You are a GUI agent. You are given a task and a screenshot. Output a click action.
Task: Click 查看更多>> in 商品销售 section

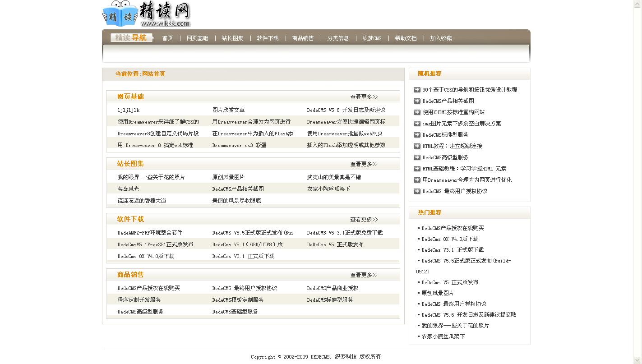point(364,275)
